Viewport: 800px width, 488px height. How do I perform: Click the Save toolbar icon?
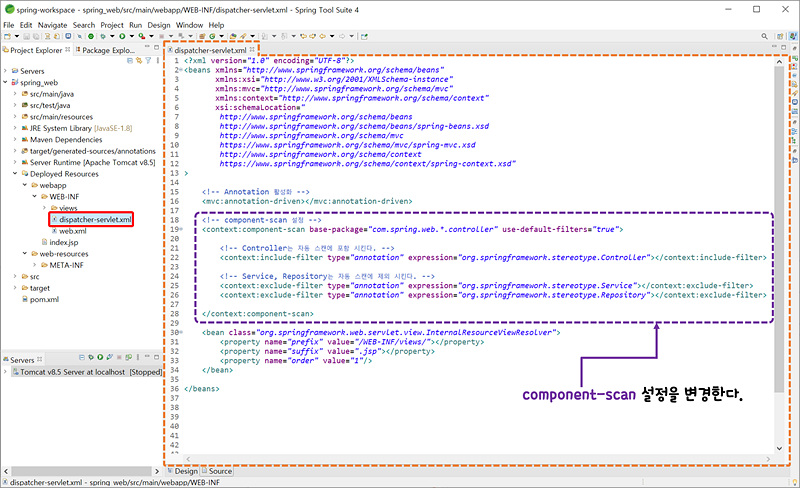click(x=27, y=36)
